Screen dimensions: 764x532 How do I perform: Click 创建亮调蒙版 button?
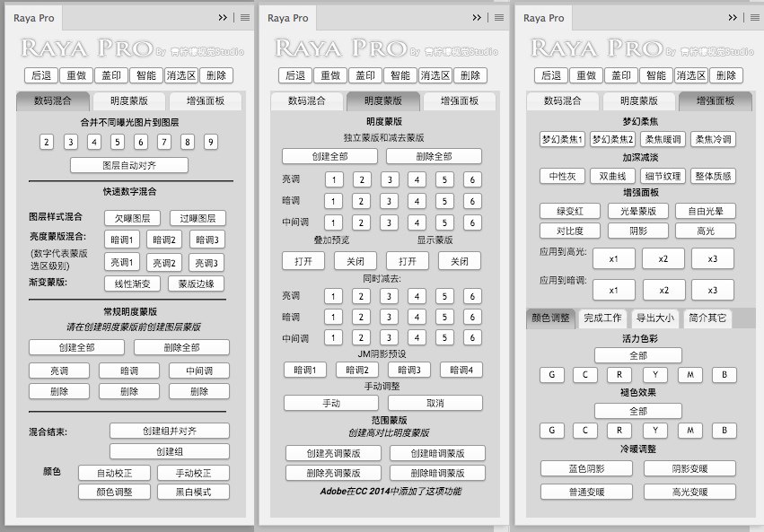333,453
